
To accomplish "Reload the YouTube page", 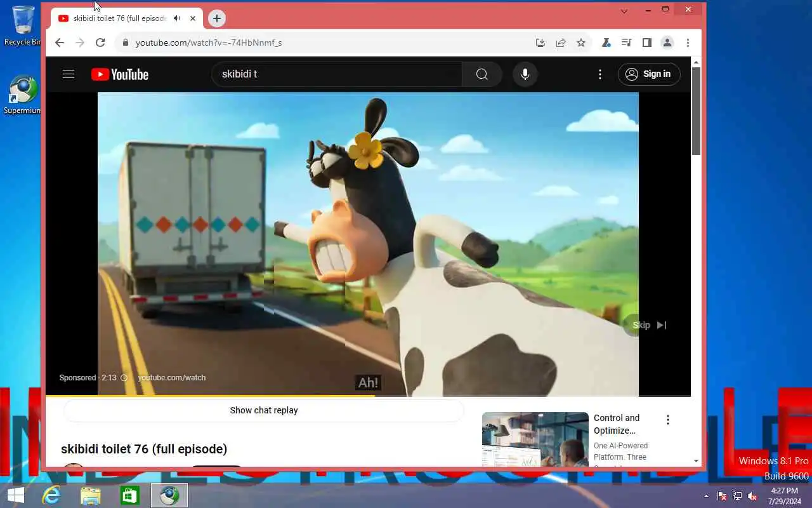I will point(100,43).
